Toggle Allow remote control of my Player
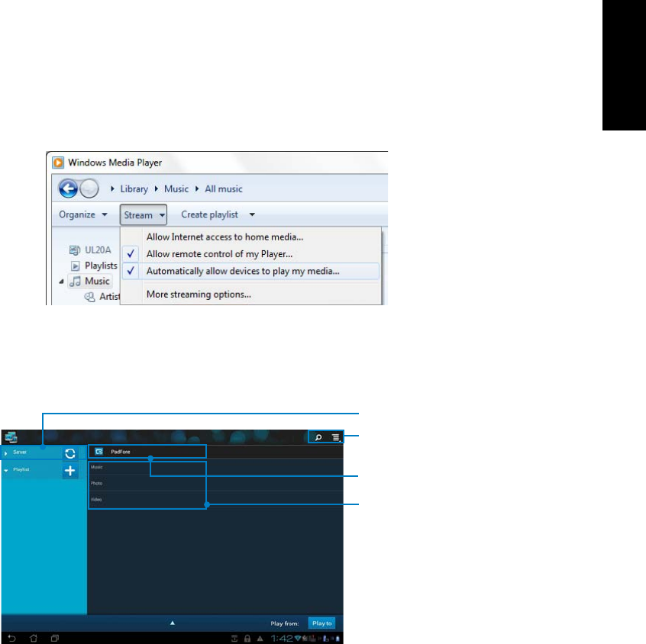This screenshot has width=646, height=644. tap(220, 254)
